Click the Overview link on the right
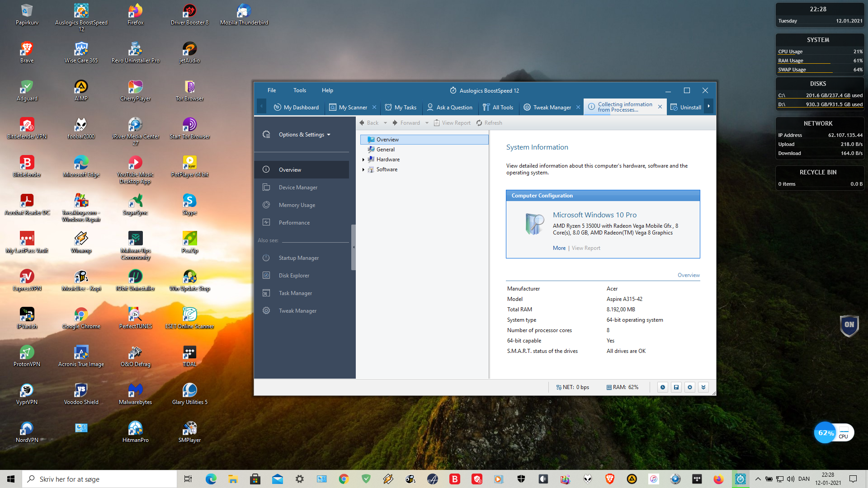This screenshot has height=488, width=868. [x=688, y=275]
